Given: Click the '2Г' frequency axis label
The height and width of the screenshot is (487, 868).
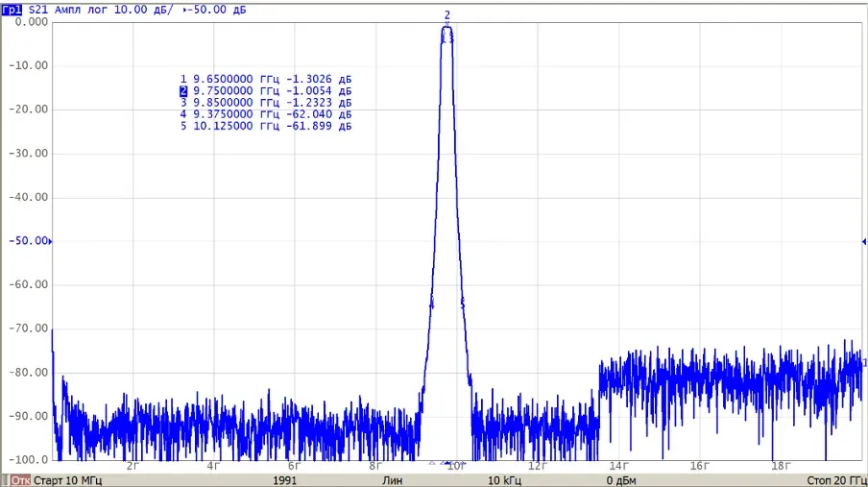Looking at the screenshot, I should click(x=133, y=466).
